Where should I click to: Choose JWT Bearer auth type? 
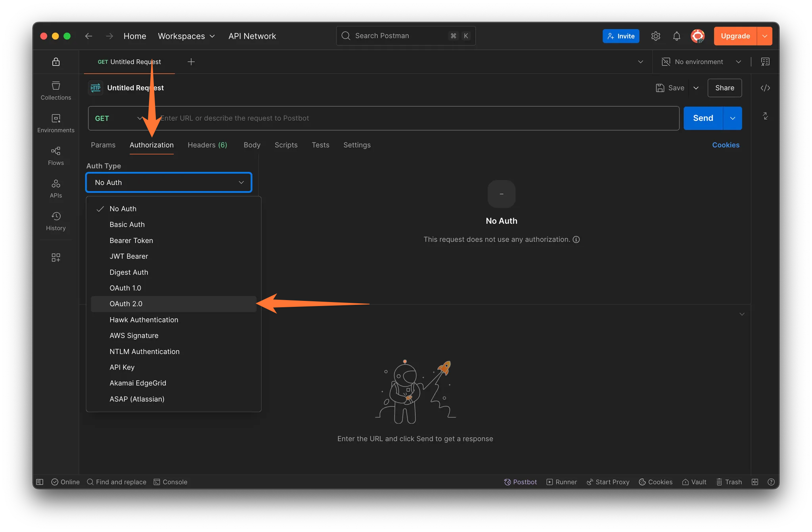[174, 256]
